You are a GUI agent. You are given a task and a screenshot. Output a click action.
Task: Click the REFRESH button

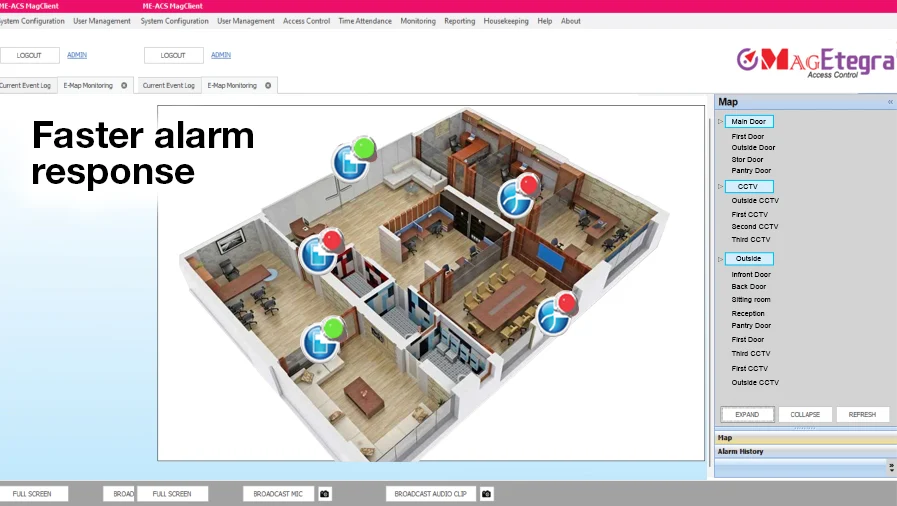tap(863, 415)
